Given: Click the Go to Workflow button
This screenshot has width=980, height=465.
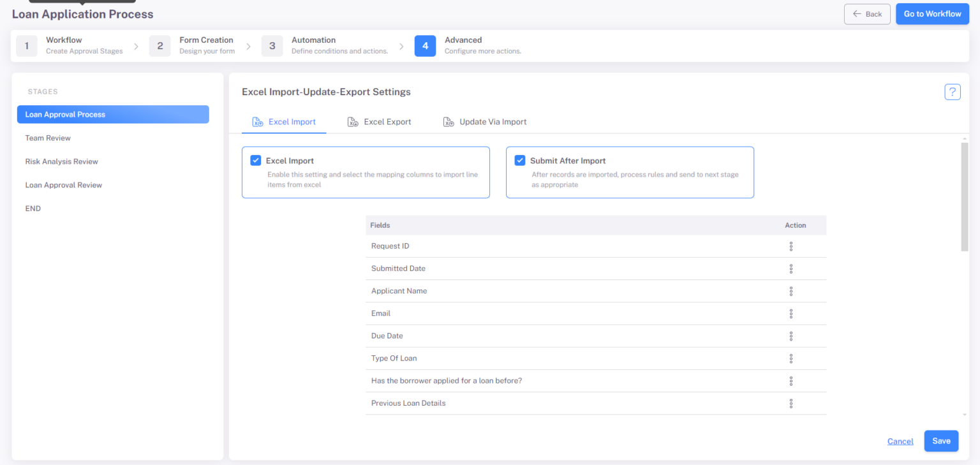Looking at the screenshot, I should 932,14.
